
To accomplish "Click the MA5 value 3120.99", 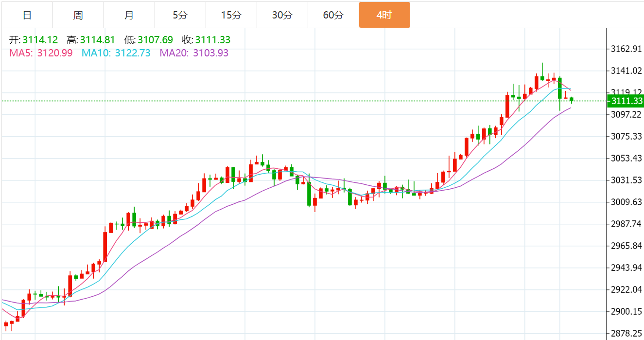I will [x=55, y=53].
